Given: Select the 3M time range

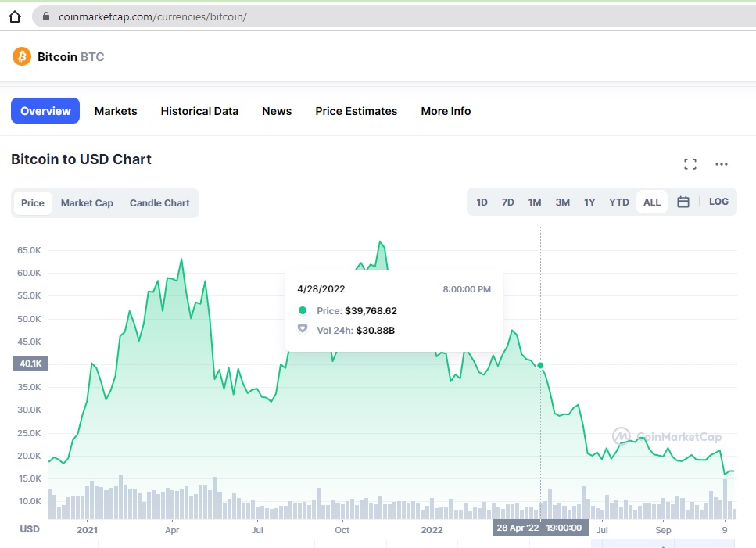Looking at the screenshot, I should [562, 202].
